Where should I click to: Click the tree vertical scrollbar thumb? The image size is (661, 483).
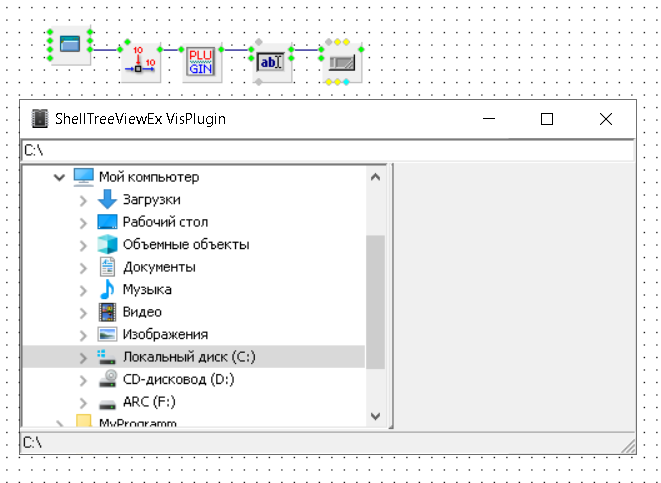click(375, 302)
